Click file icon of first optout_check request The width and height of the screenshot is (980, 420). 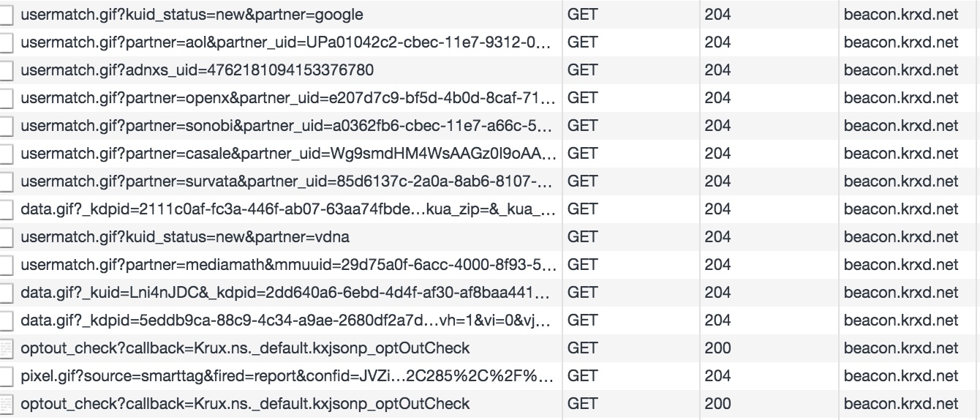6,348
